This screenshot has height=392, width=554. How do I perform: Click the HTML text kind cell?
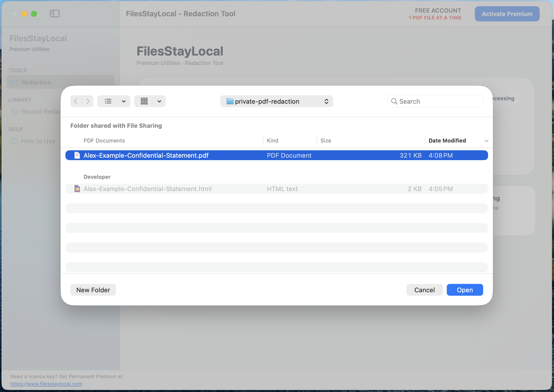[x=282, y=189]
